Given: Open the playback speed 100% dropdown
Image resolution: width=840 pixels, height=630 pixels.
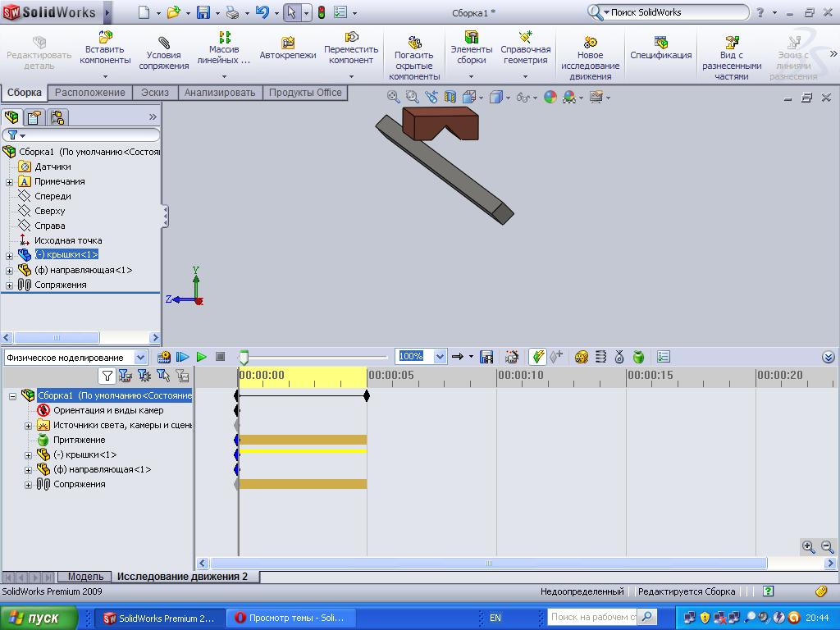Looking at the screenshot, I should 440,357.
